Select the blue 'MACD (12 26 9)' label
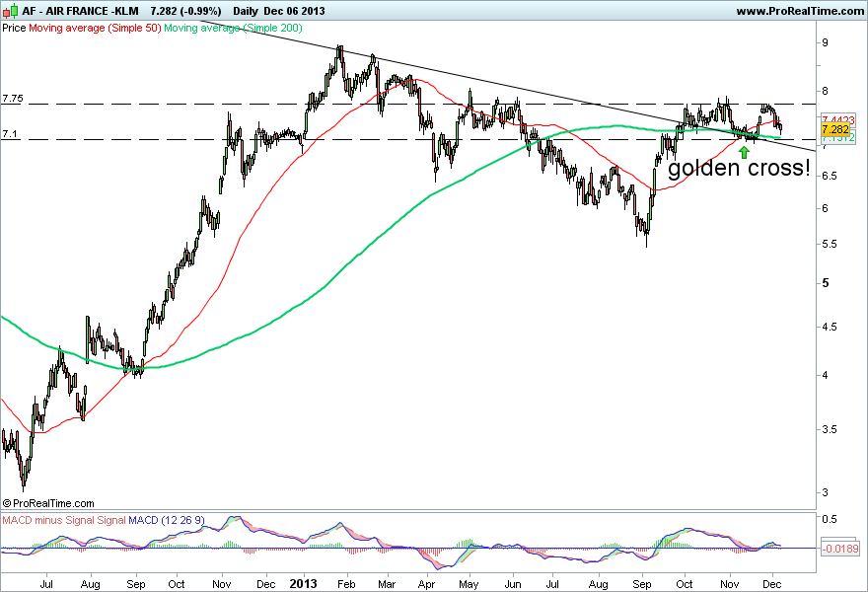 pos(167,520)
